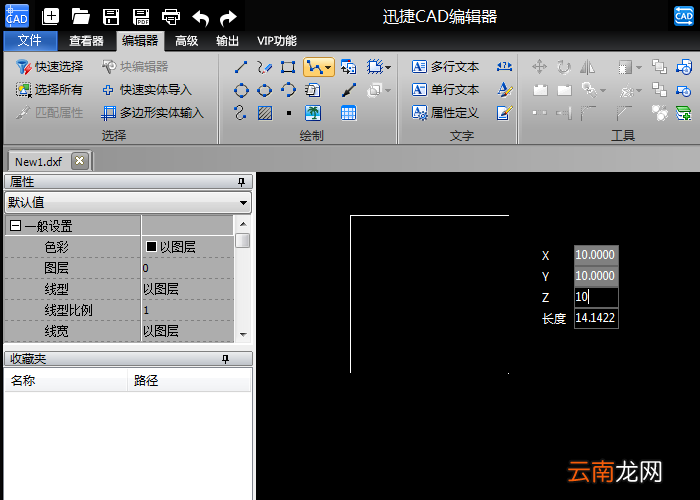The image size is (700, 500).
Task: Save the drawing with the floppy disk icon
Action: [x=111, y=17]
